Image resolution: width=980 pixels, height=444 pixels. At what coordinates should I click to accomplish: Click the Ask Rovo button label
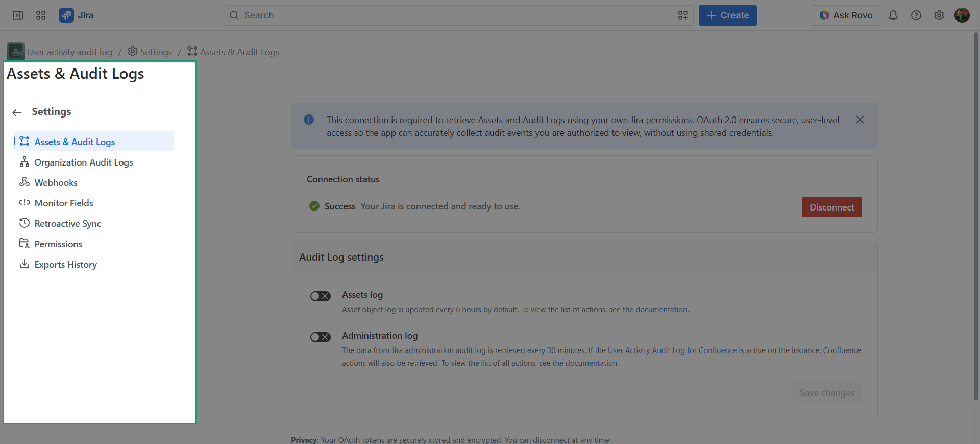click(853, 15)
